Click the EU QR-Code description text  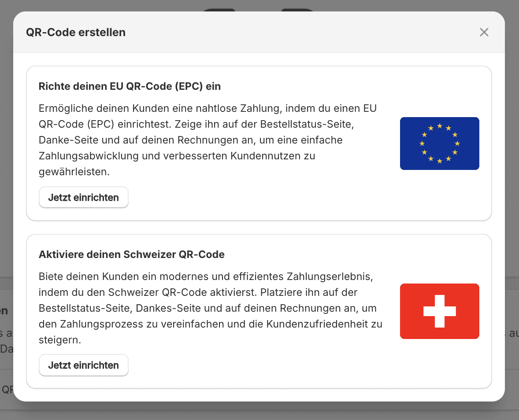pyautogui.click(x=207, y=140)
